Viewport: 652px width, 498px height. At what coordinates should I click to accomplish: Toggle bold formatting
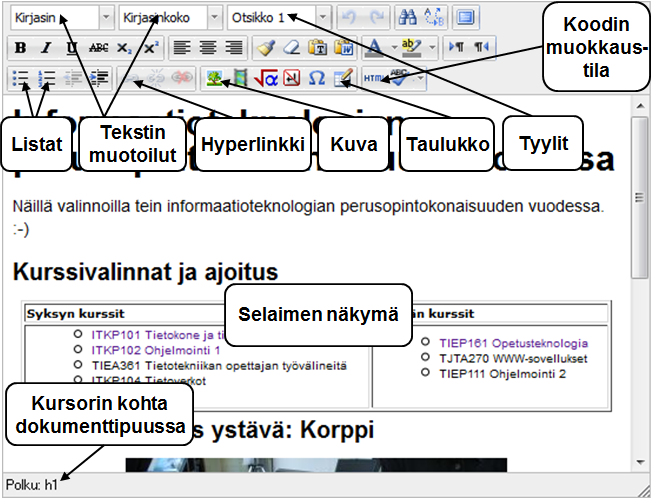pos(20,48)
